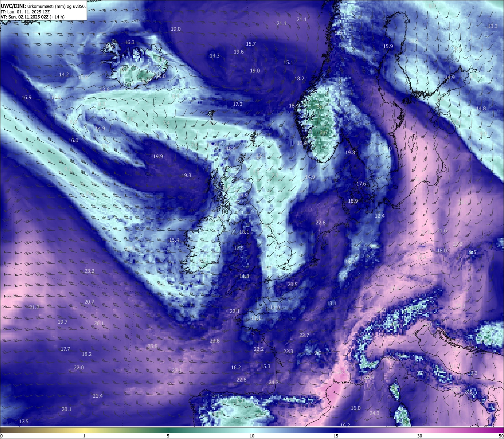Click the 22.3 map value
Screen dimensions: 504x439
pos(288,352)
